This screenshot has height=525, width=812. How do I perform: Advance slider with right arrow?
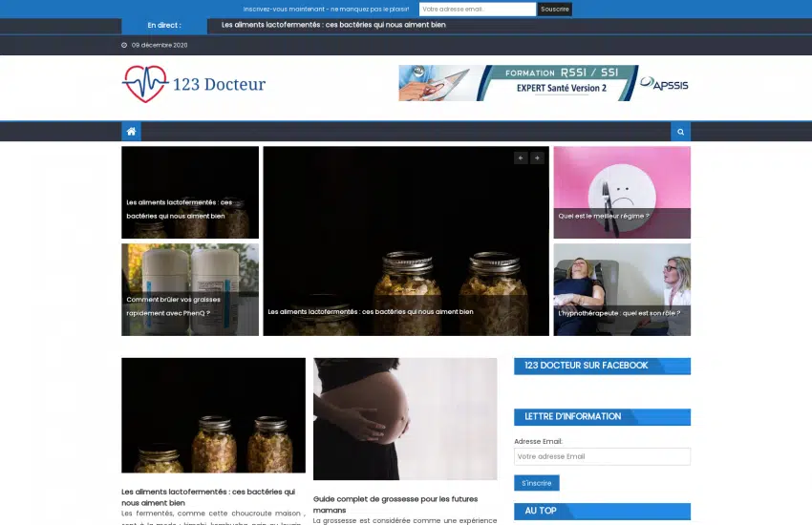tap(537, 157)
